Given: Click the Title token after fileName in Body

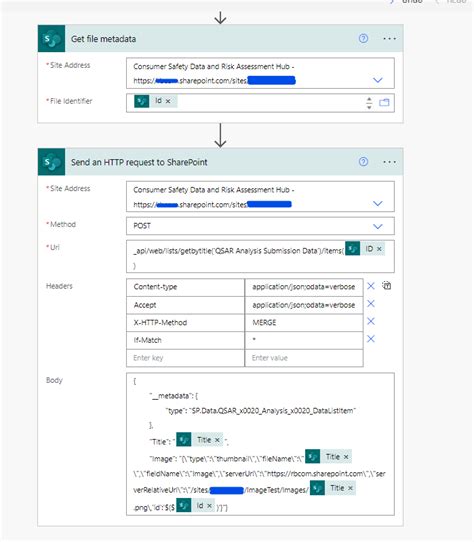Looking at the screenshot, I should 328,457.
